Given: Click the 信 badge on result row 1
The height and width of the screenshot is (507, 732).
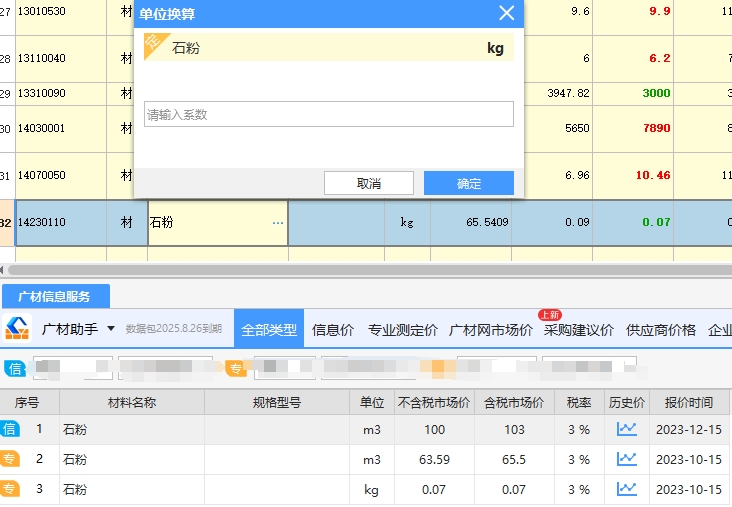Looking at the screenshot, I should [9, 429].
